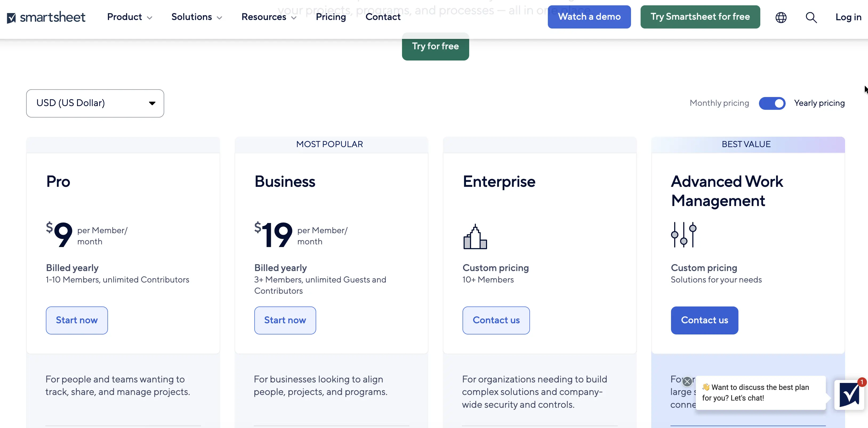This screenshot has height=428, width=868.
Task: Open the language globe icon
Action: point(781,17)
